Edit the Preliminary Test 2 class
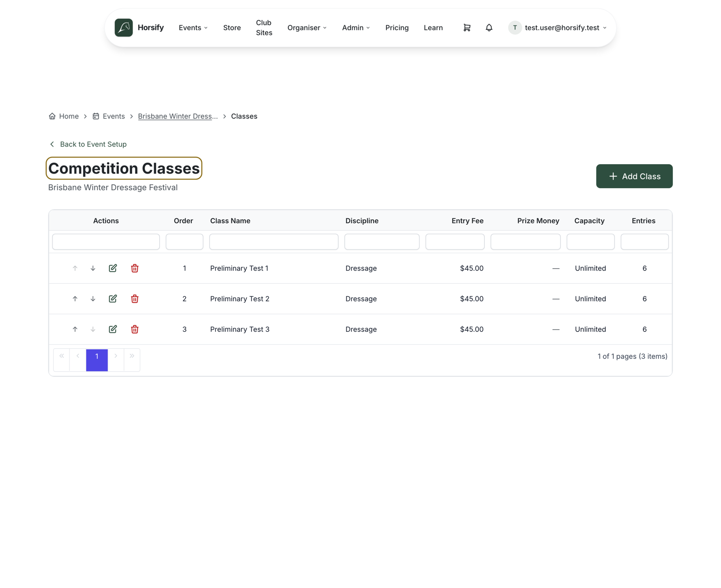 tap(113, 299)
